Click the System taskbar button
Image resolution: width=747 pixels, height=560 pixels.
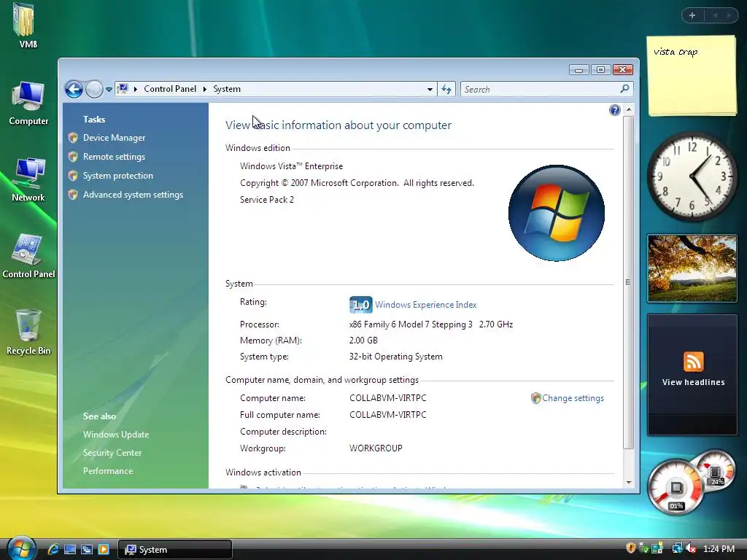tap(174, 550)
